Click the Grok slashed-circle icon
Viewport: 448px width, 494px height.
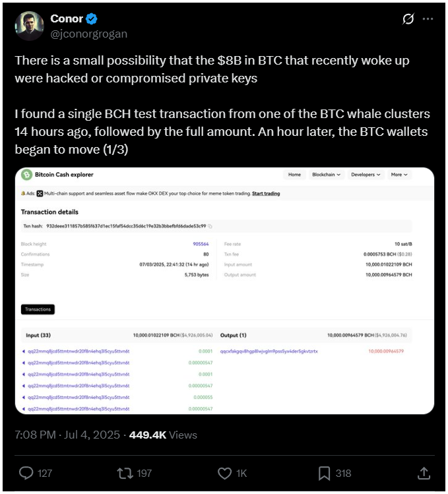[408, 19]
